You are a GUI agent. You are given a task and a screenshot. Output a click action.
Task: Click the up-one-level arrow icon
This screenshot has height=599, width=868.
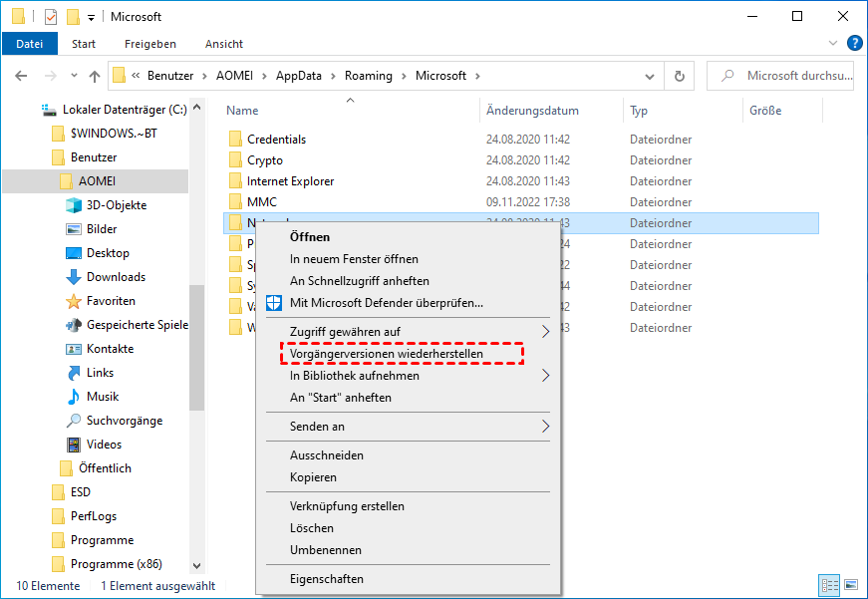(95, 76)
